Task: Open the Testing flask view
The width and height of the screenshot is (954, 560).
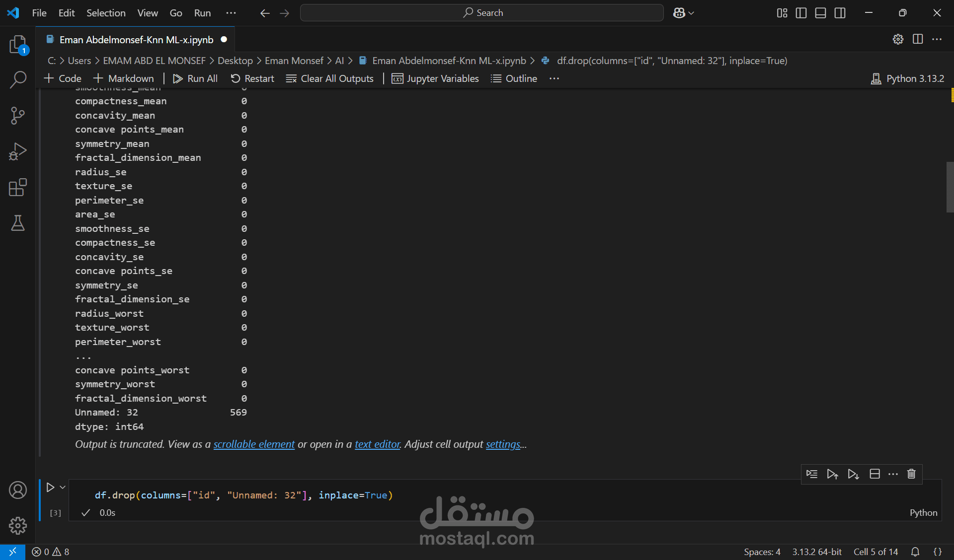Action: tap(18, 223)
